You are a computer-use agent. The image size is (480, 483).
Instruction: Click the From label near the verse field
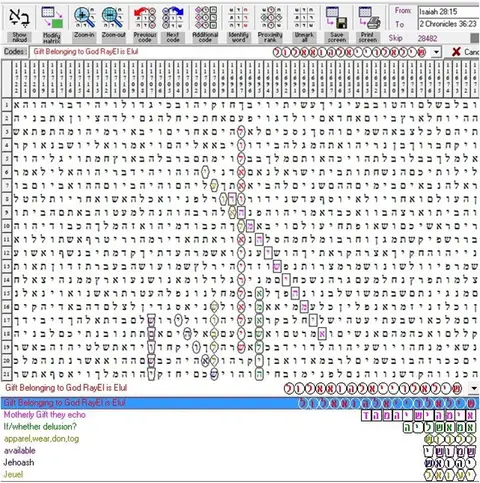pos(403,11)
